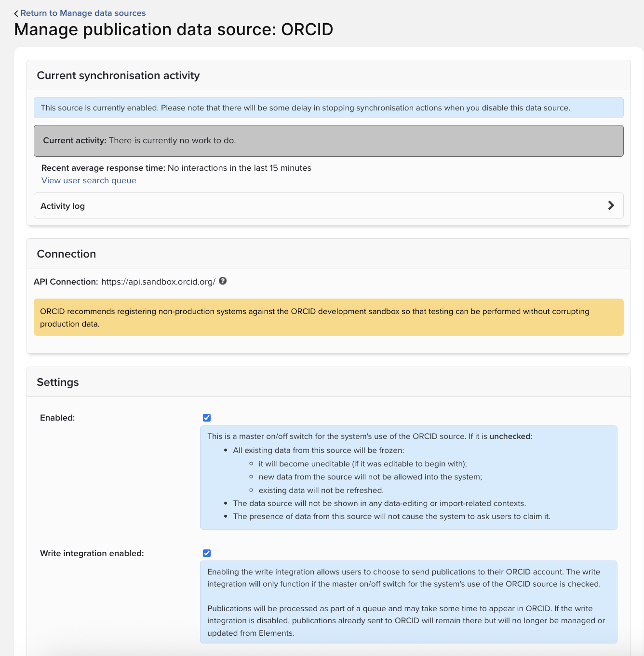Click the yellow ORCID sandbox warning banner
Image resolution: width=644 pixels, height=656 pixels.
328,317
